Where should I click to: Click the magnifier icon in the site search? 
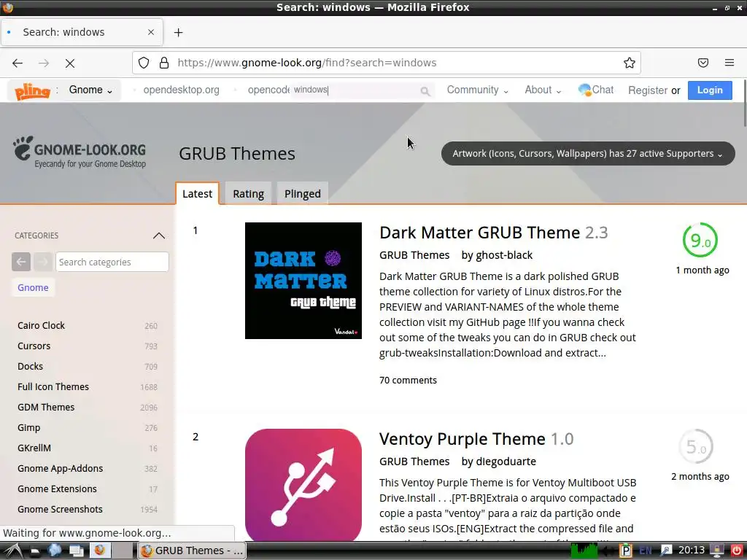[425, 90]
